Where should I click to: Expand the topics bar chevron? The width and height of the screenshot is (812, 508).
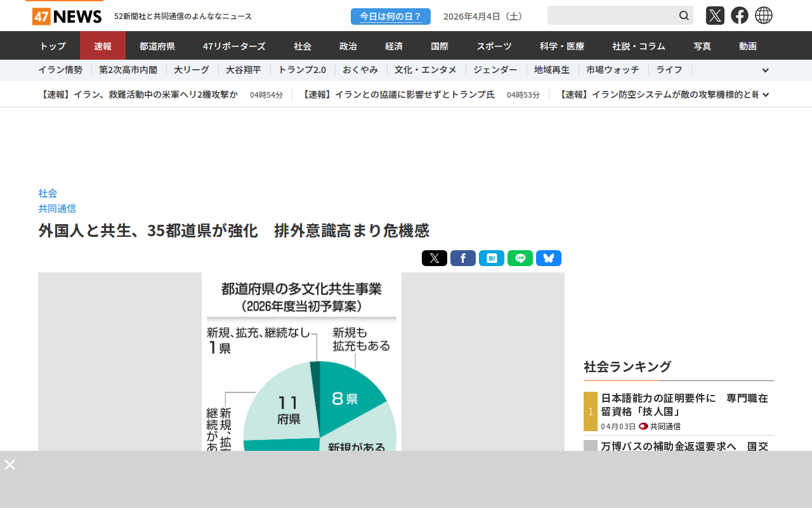pos(765,70)
